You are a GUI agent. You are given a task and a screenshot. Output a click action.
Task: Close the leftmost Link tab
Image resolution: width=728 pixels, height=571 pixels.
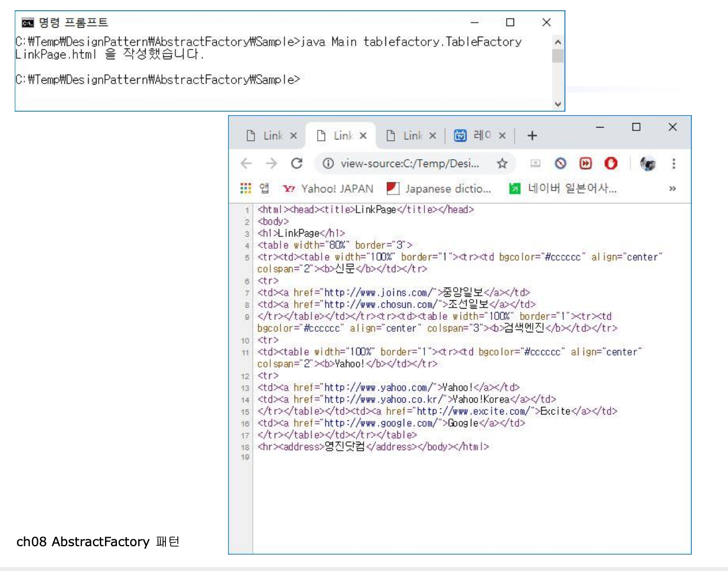tap(293, 136)
